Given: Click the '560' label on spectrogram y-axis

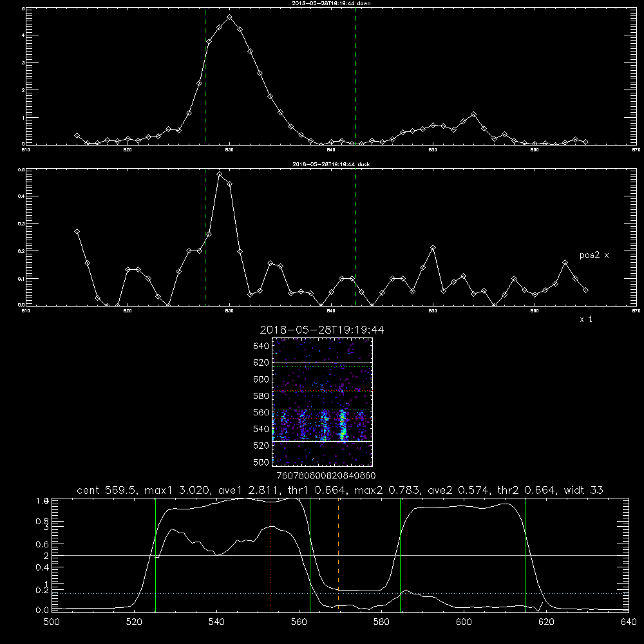Looking at the screenshot, I should [261, 412].
